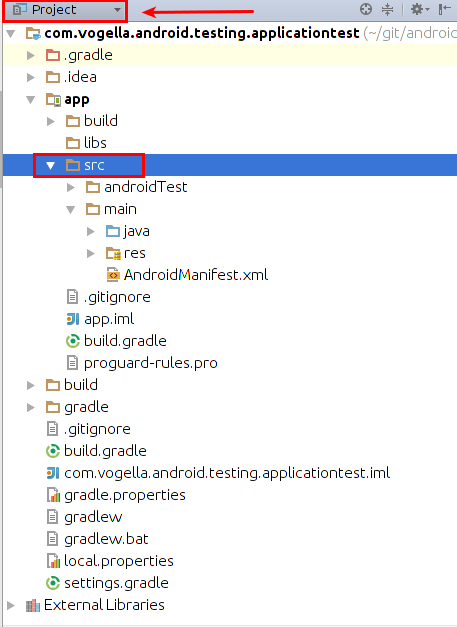Select the main folder label

120,209
